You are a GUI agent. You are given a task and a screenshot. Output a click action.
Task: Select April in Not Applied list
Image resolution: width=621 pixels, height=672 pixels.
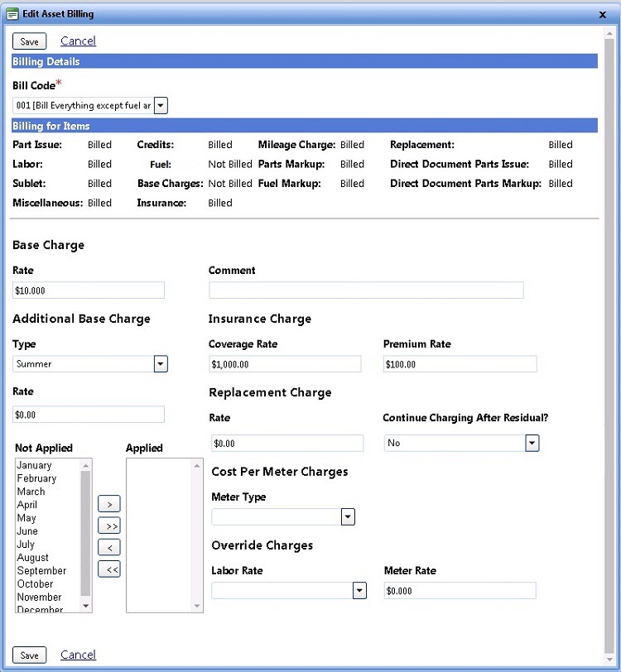(x=27, y=505)
